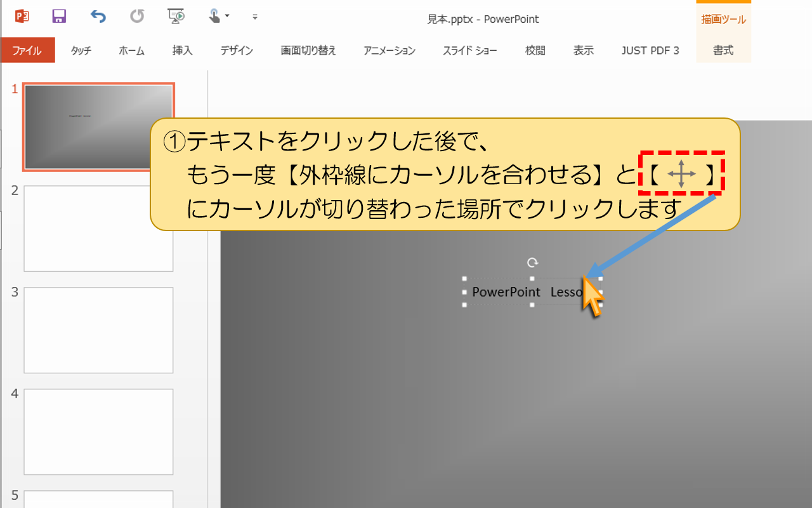Open the ファイル tab
Viewport: 812px width, 508px height.
pos(27,51)
